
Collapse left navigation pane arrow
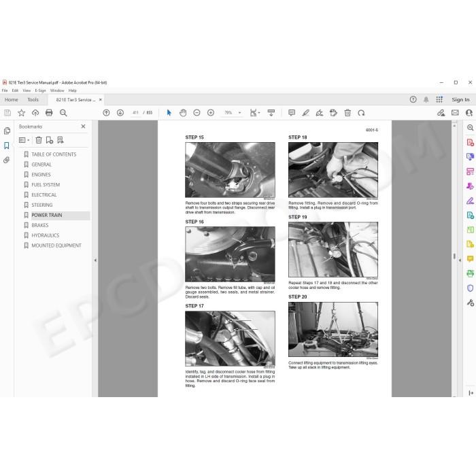coord(95,260)
